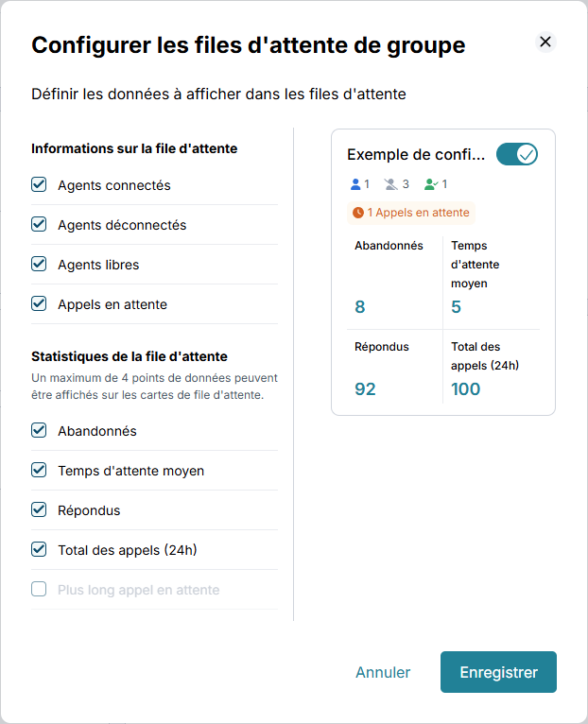This screenshot has width=588, height=724.
Task: Uncheck the Abandonnés statistic checkbox
Action: tap(39, 431)
